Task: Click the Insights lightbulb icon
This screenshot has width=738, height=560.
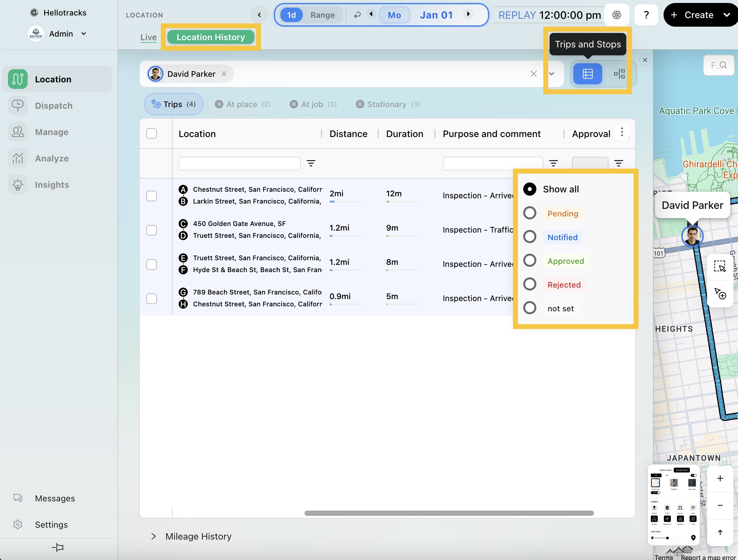Action: coord(18,185)
